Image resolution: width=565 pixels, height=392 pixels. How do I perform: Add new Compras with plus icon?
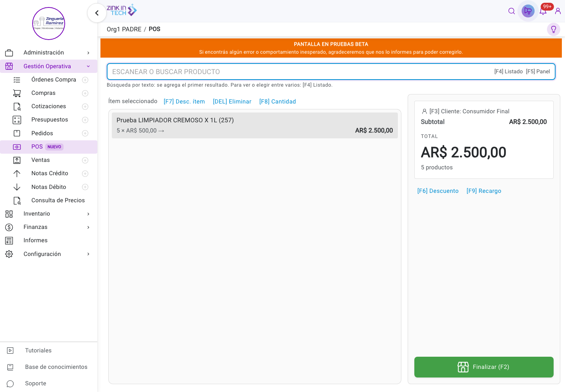tap(85, 93)
